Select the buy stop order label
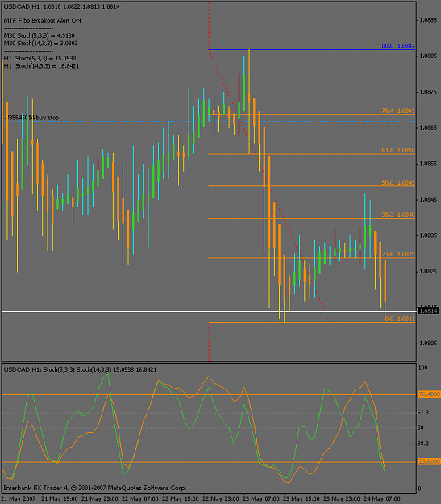441x504 pixels. point(31,118)
